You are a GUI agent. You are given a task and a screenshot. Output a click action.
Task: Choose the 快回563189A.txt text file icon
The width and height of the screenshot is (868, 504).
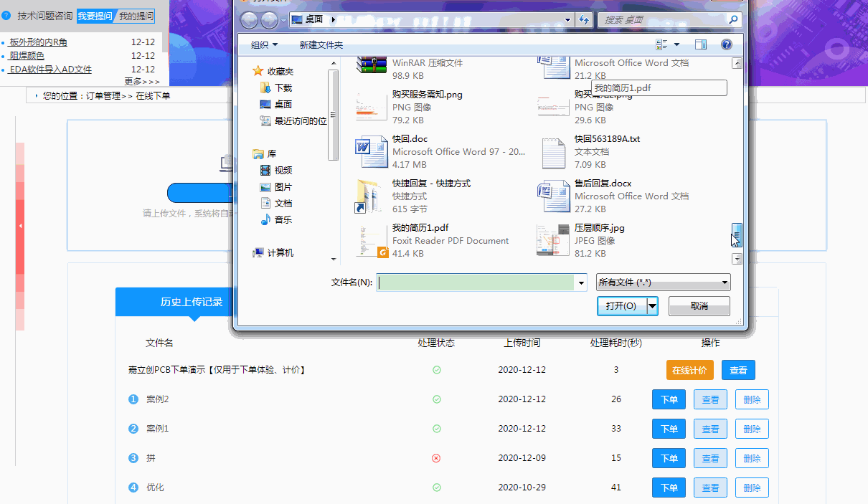click(x=553, y=151)
